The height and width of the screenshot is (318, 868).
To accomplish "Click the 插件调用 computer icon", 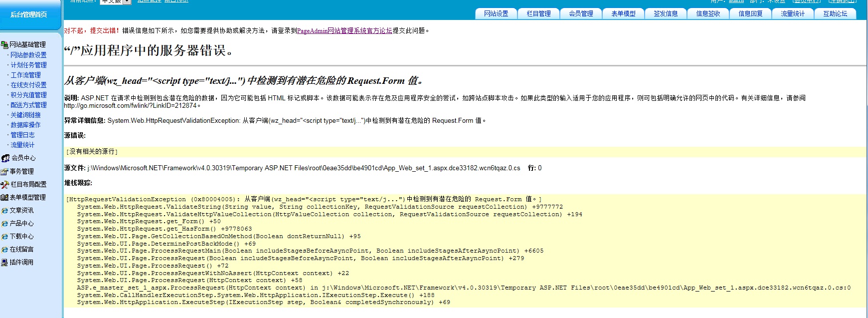I will 4,263.
